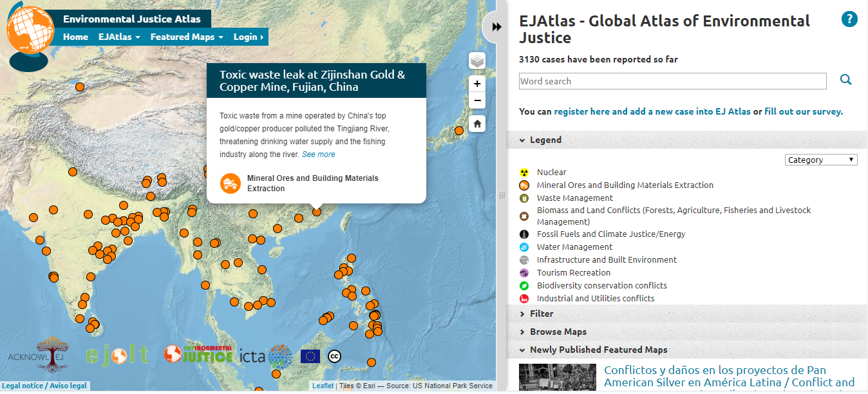This screenshot has width=868, height=394.
Task: Collapse the side panel with double-arrow
Action: (x=496, y=27)
